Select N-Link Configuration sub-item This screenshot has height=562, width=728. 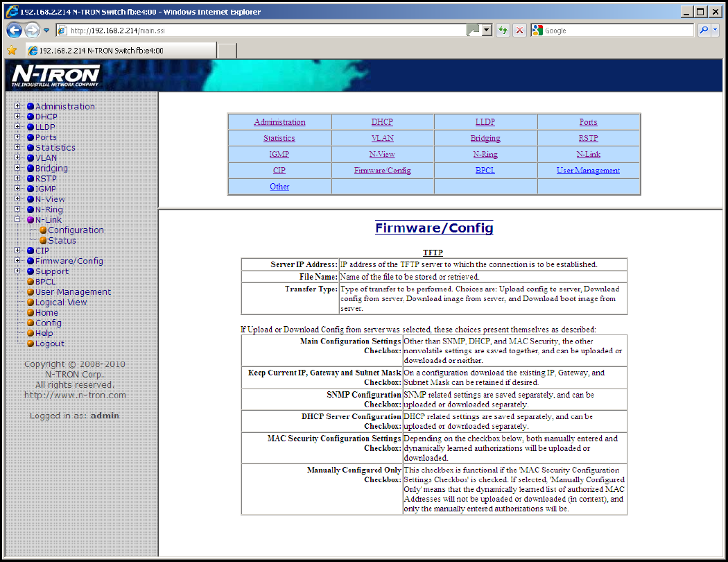coord(76,230)
